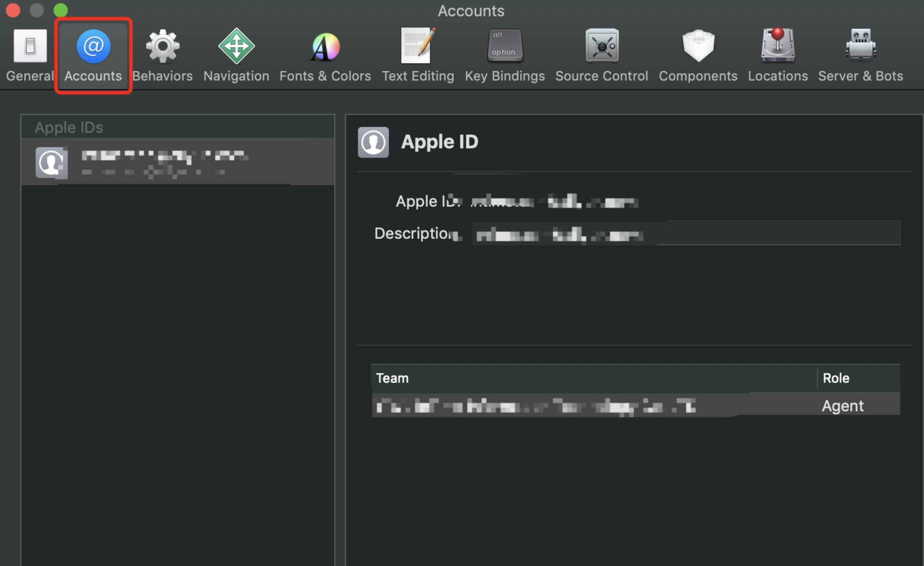Zoom the window with the green button

point(61,10)
